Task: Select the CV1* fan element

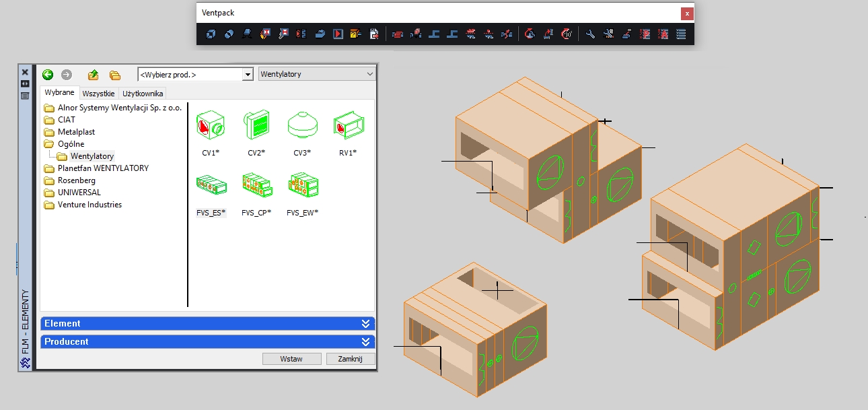Action: (210, 125)
